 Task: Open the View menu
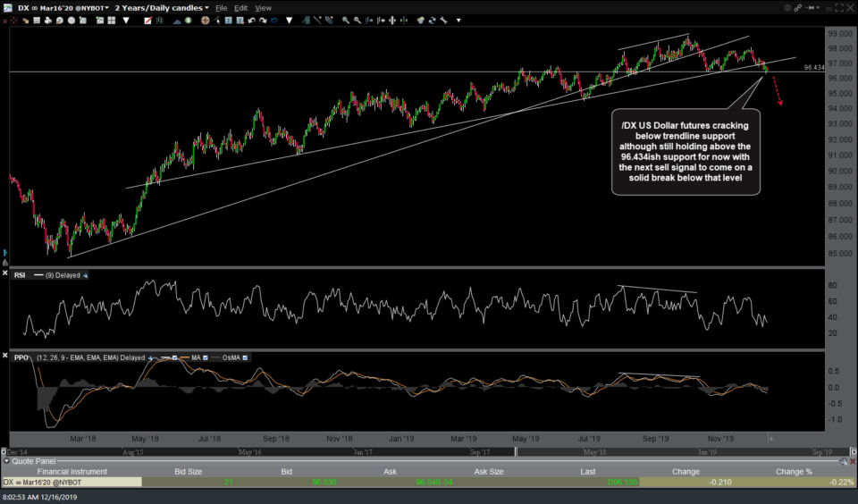point(264,7)
